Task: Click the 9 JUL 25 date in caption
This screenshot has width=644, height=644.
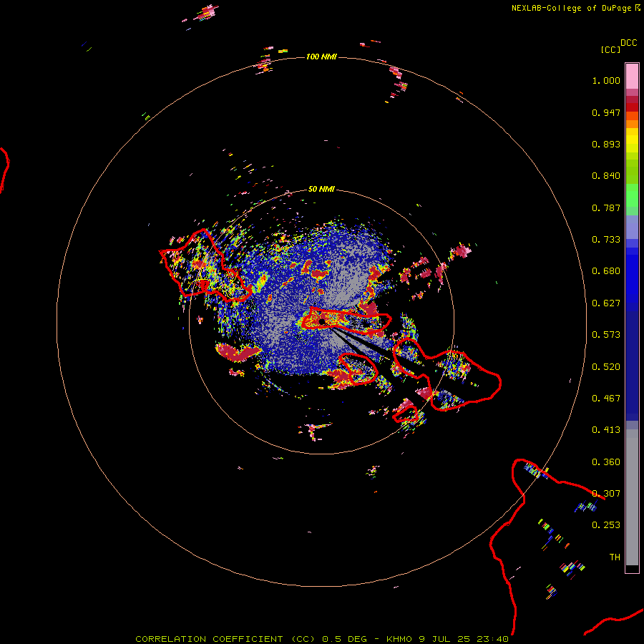Action: click(x=444, y=639)
